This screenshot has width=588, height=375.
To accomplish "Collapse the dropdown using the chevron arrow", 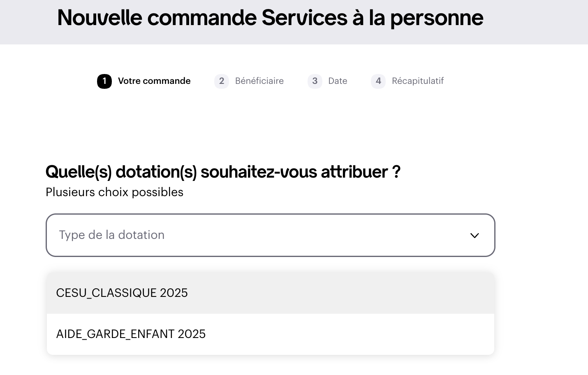I will (x=475, y=236).
